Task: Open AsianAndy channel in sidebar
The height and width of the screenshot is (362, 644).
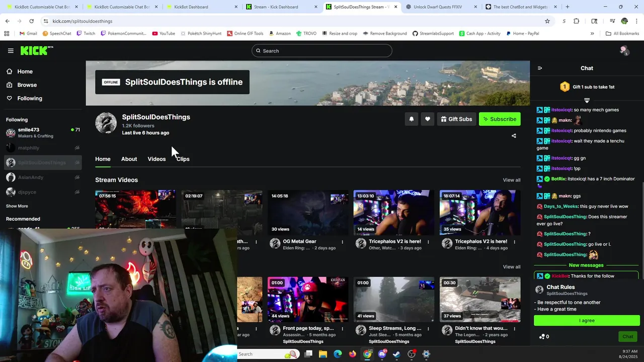Action: pos(43,177)
